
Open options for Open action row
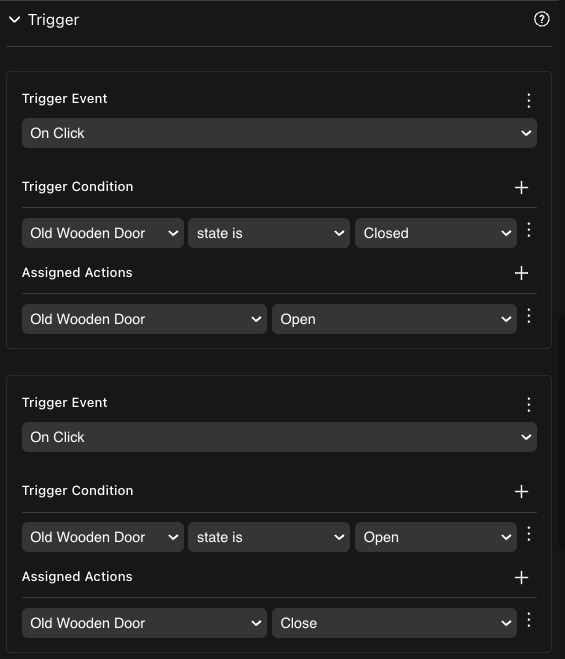click(x=528, y=316)
